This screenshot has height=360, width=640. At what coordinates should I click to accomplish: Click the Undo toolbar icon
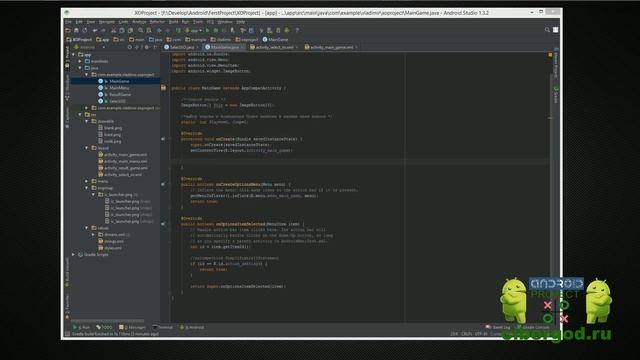pyautogui.click(x=95, y=30)
